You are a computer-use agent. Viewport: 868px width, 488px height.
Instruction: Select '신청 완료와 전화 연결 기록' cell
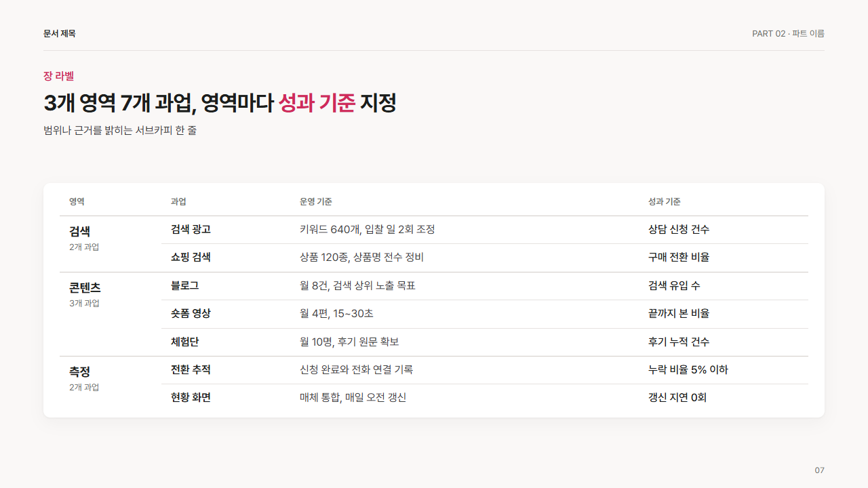356,370
